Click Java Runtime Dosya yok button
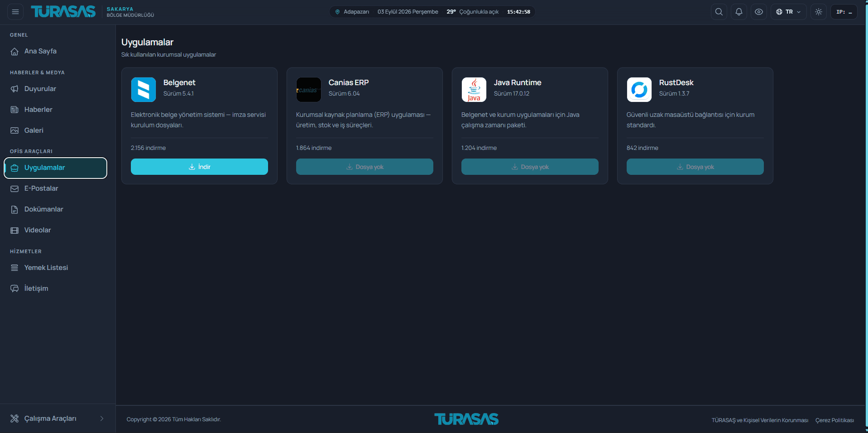This screenshot has width=868, height=433. tap(530, 167)
